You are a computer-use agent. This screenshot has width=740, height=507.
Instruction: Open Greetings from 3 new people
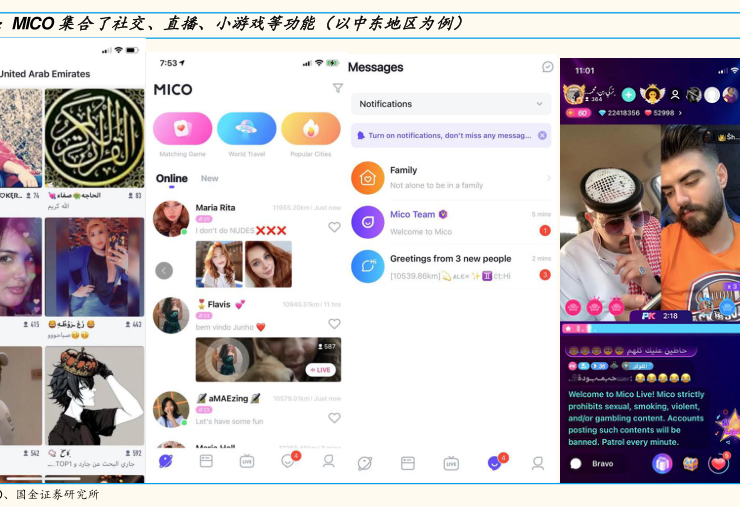pos(450,266)
